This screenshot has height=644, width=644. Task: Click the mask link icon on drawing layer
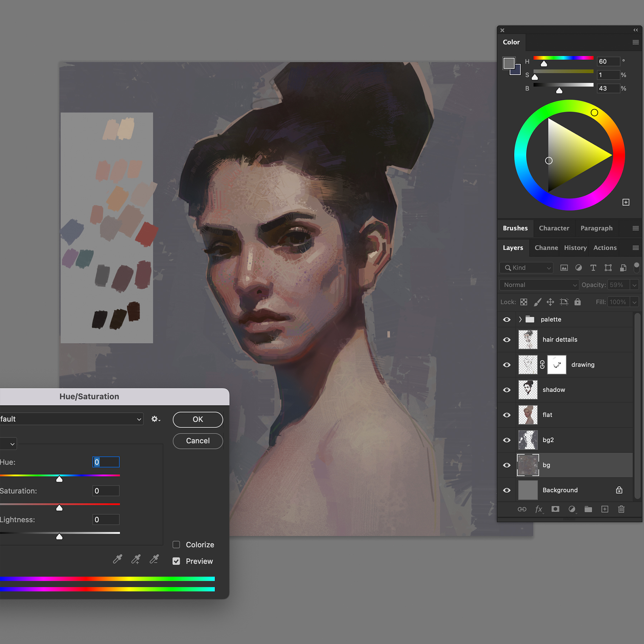tap(542, 365)
